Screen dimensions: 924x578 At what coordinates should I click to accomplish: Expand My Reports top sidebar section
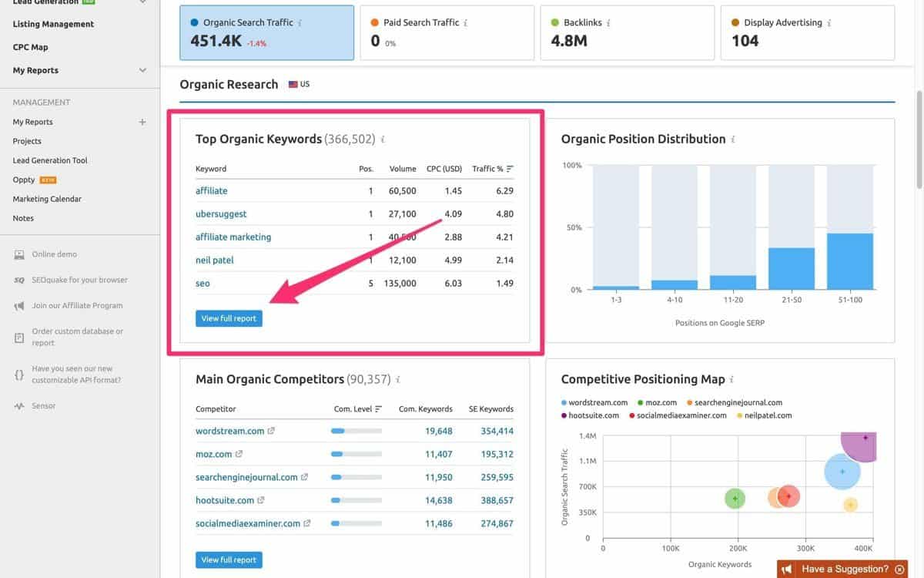(142, 70)
